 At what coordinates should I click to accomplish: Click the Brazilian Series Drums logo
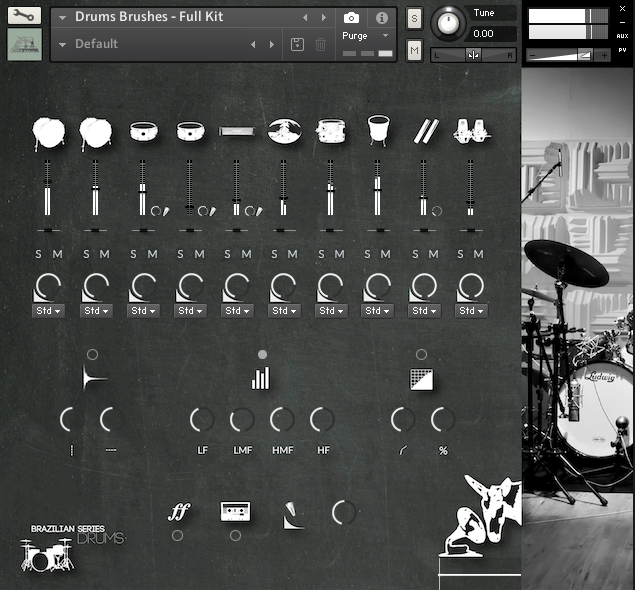(x=73, y=547)
